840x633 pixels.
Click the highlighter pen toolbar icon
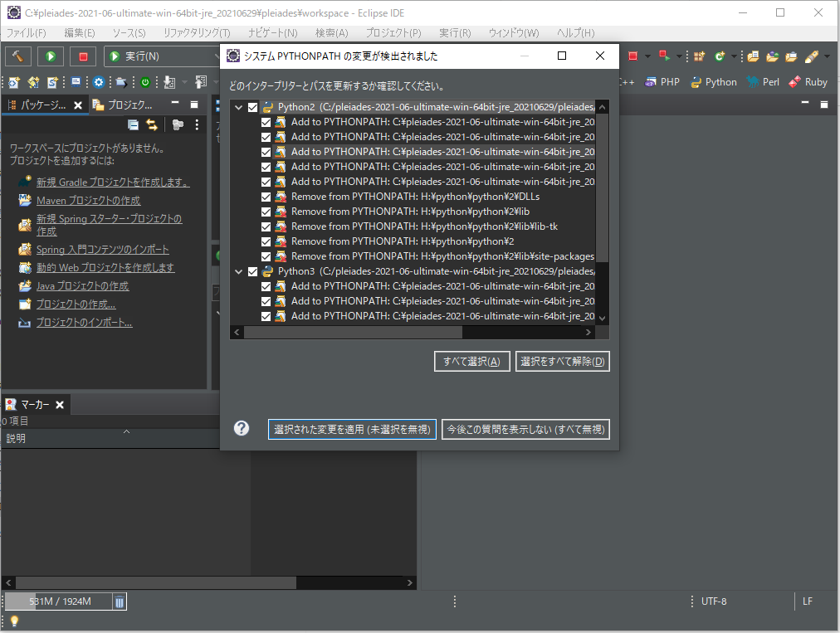[x=811, y=56]
